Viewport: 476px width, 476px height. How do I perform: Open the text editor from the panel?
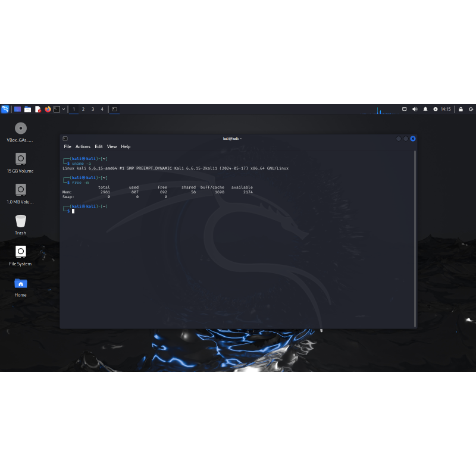click(x=37, y=109)
